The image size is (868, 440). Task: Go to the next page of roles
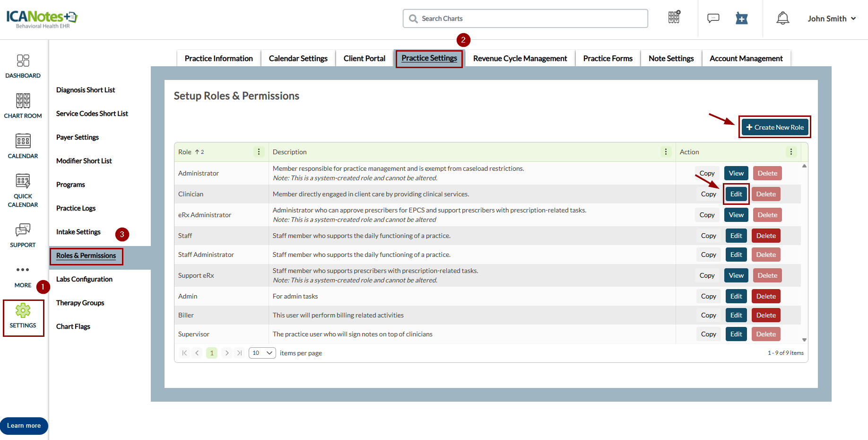(x=227, y=353)
